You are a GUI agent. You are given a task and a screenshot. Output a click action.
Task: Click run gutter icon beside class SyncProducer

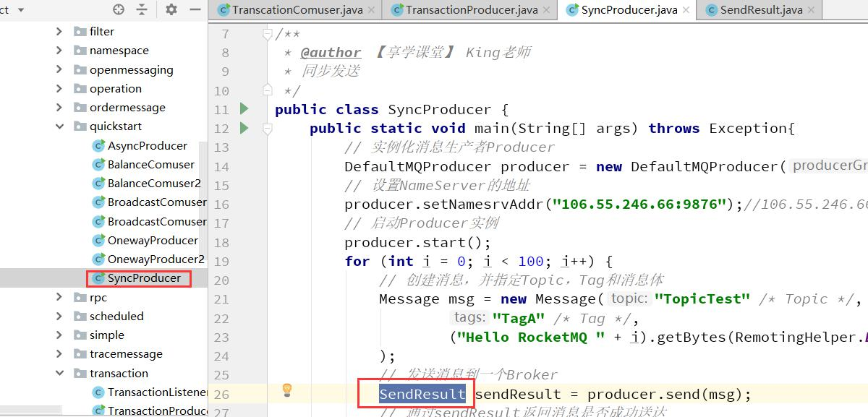coord(244,109)
